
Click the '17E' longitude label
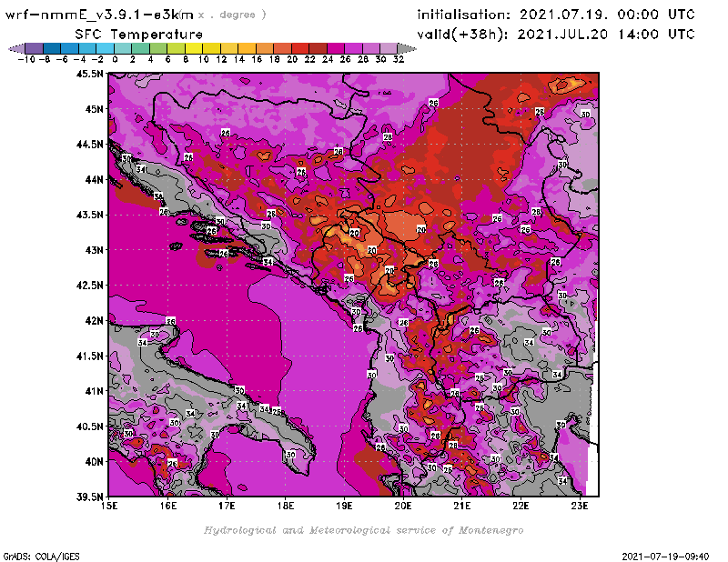click(227, 506)
